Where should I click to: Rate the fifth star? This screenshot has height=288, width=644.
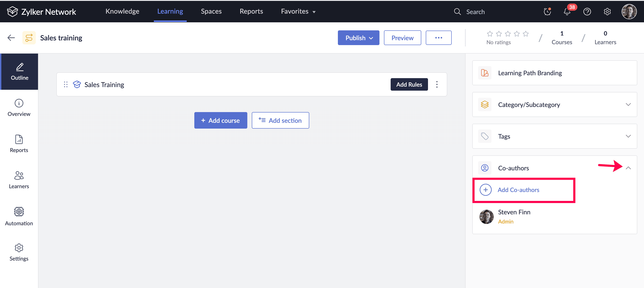(x=525, y=34)
